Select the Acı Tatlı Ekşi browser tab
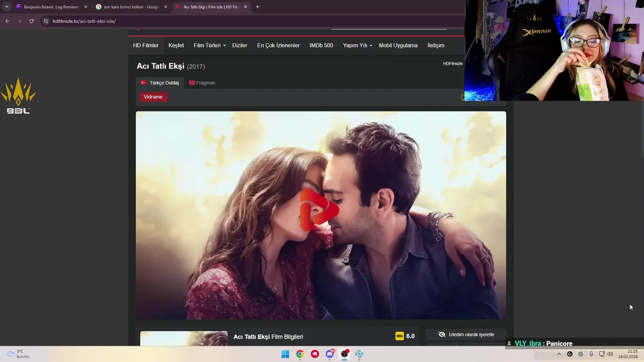 [211, 7]
